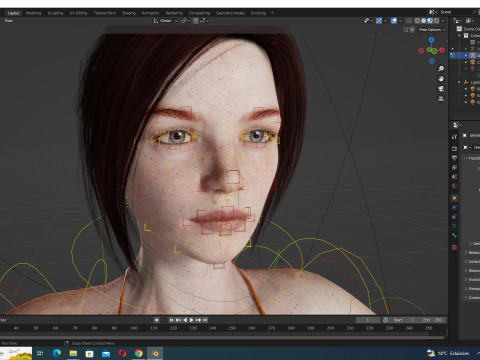This screenshot has height=360, width=480.
Task: Open Pose Options dropdown
Action: pyautogui.click(x=432, y=30)
